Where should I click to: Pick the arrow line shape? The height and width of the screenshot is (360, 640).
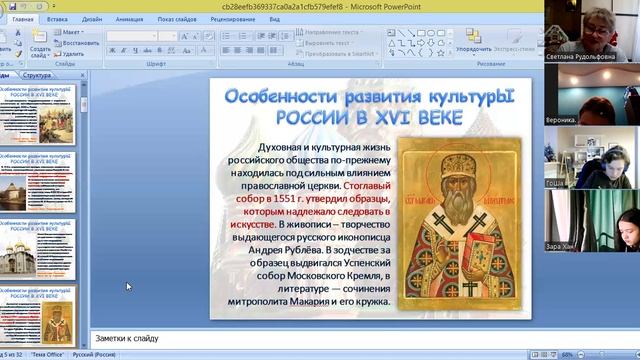point(411,33)
